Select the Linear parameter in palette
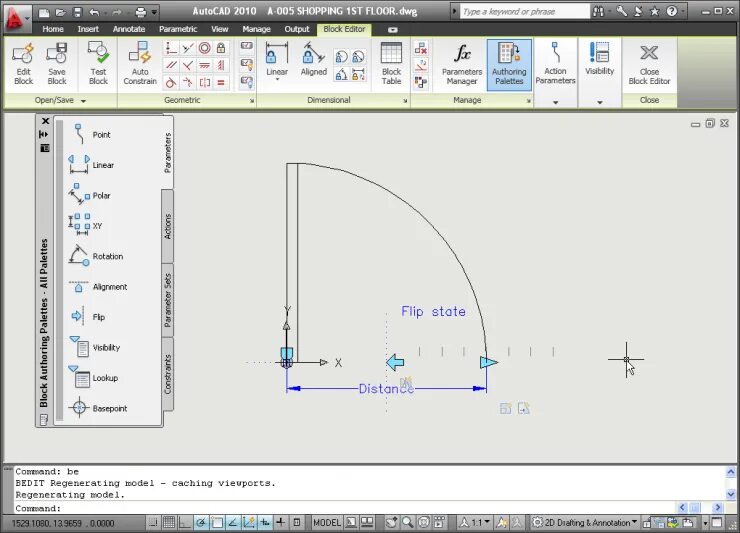 coord(92,165)
